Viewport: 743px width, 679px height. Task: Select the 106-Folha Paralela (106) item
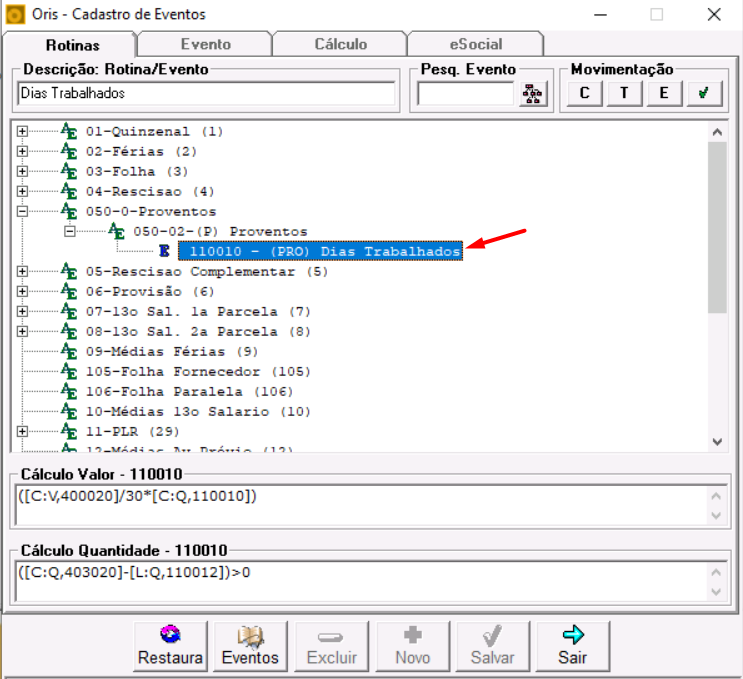click(190, 391)
